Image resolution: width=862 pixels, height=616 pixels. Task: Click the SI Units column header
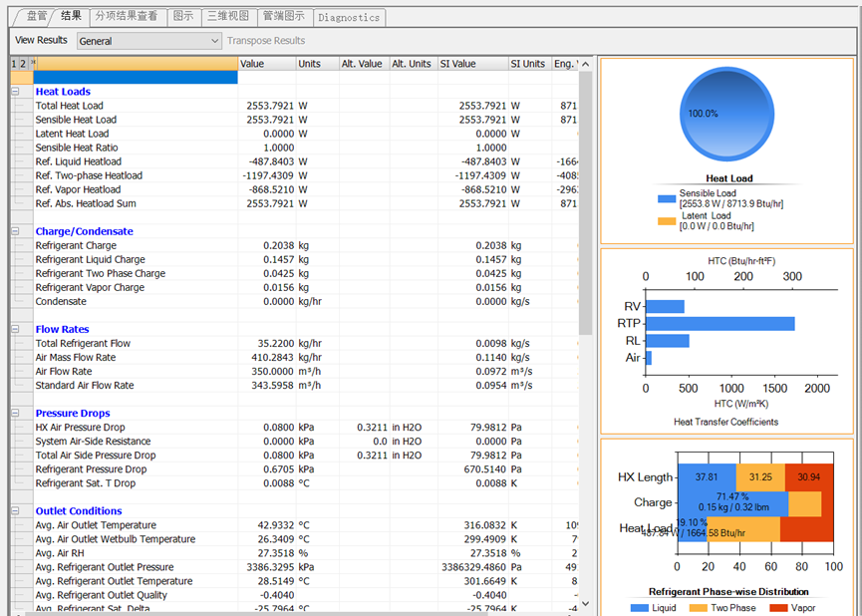530,64
